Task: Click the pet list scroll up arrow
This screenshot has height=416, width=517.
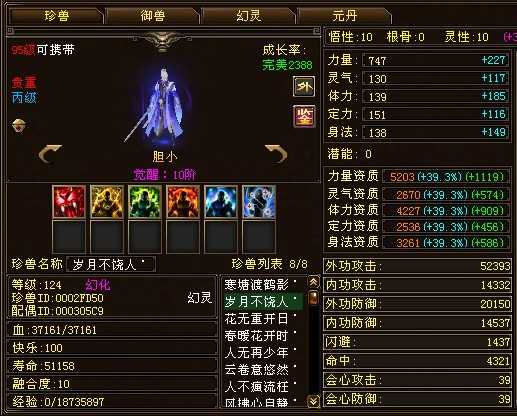Action: [x=314, y=282]
